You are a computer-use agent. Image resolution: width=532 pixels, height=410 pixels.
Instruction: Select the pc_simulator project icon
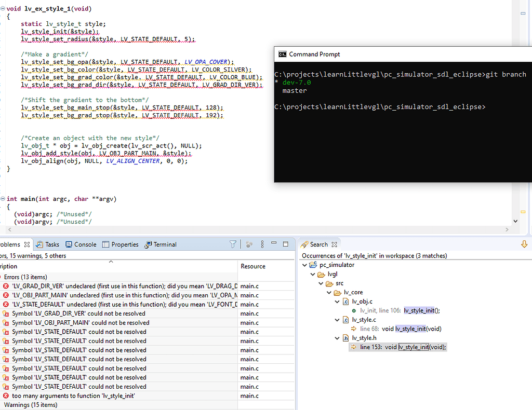pyautogui.click(x=313, y=265)
